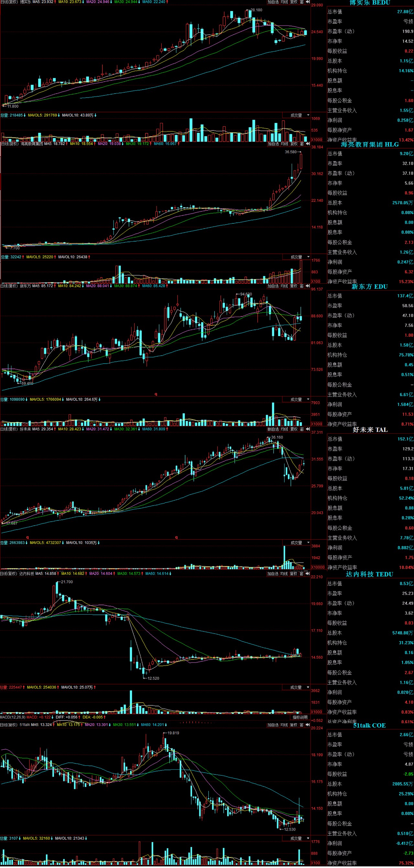The height and width of the screenshot is (868, 414).
Task: Click the 12.520 low price label on 达内科技 chart
Action: 153,678
